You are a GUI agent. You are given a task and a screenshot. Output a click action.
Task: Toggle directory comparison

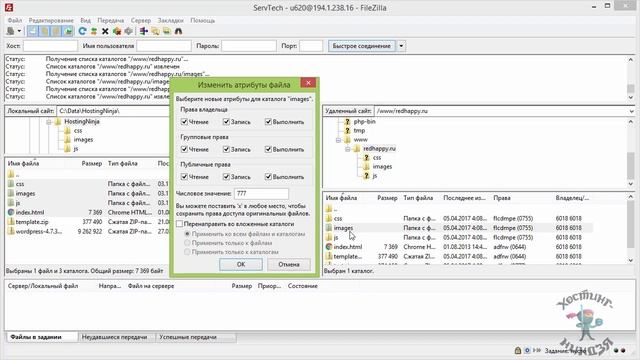point(155,31)
